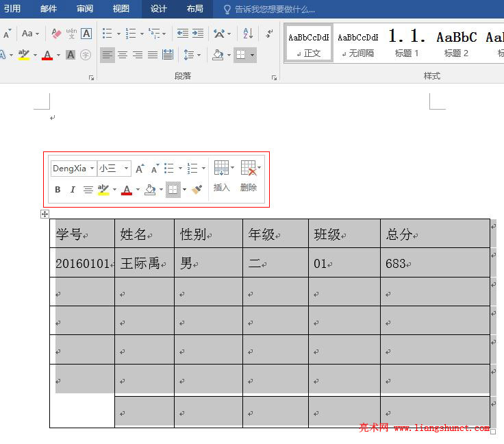The width and height of the screenshot is (504, 444).
Task: Apply borders from the mini toolbar
Action: point(173,190)
